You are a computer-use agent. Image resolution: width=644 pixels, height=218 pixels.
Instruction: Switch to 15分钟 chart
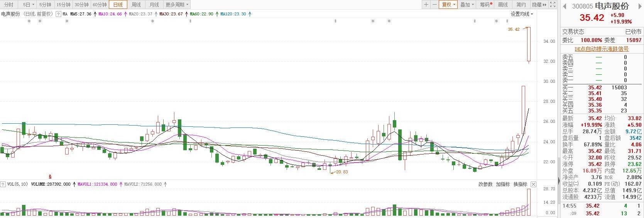pyautogui.click(x=63, y=5)
